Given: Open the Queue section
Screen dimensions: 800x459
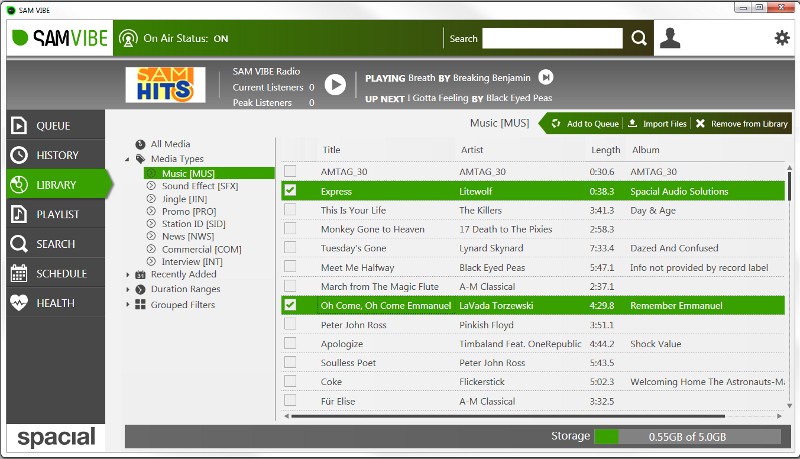Looking at the screenshot, I should coord(56,125).
